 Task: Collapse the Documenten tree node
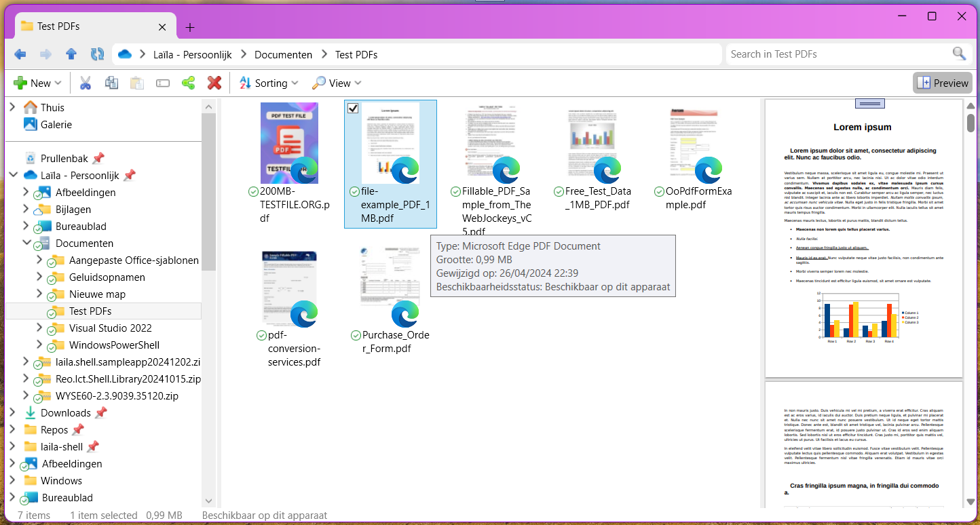point(26,243)
